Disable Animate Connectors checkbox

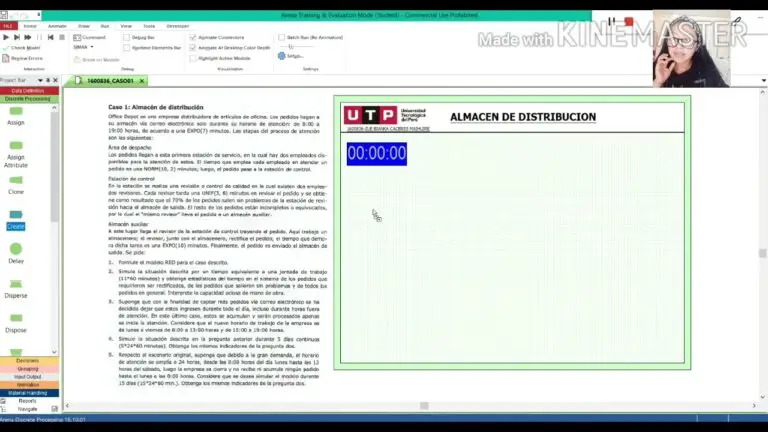pyautogui.click(x=193, y=37)
